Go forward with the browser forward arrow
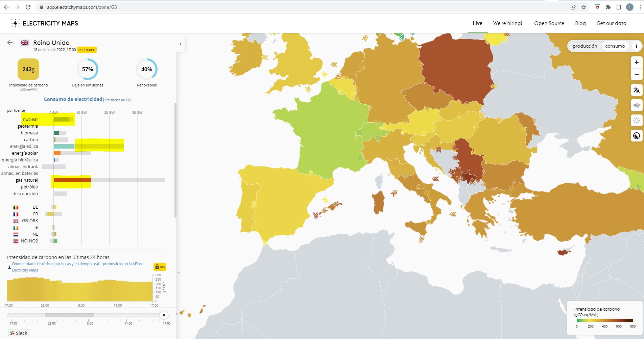644x339 pixels. [x=17, y=7]
